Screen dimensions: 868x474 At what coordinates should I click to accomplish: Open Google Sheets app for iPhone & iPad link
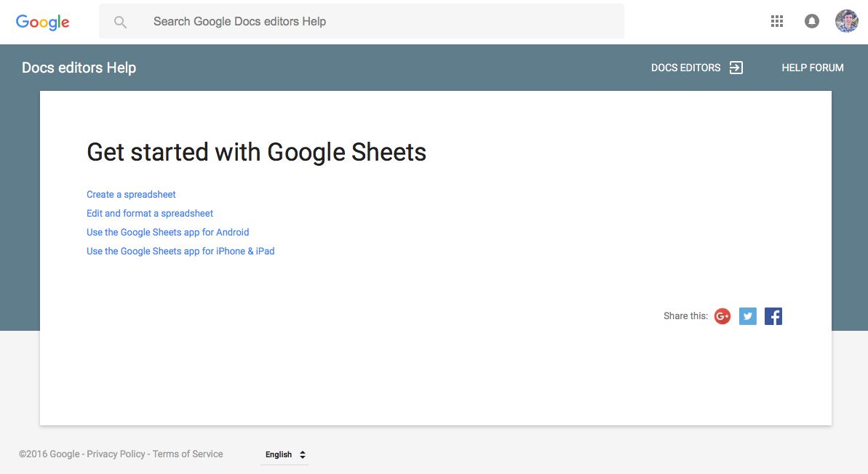180,251
